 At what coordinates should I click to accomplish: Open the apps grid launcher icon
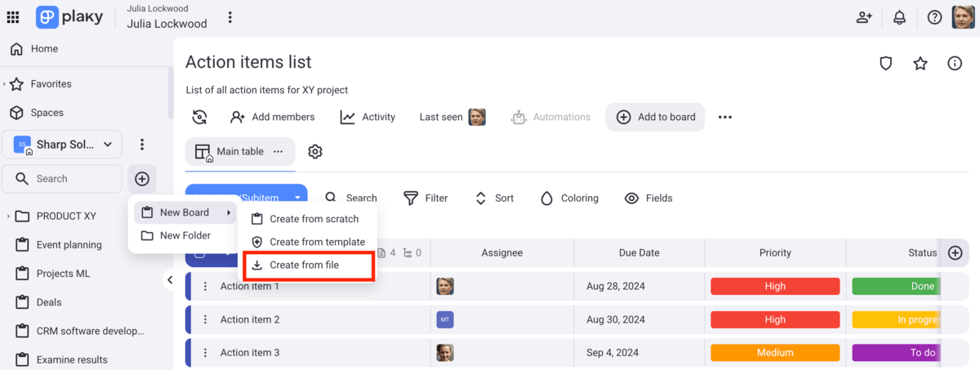pyautogui.click(x=13, y=17)
